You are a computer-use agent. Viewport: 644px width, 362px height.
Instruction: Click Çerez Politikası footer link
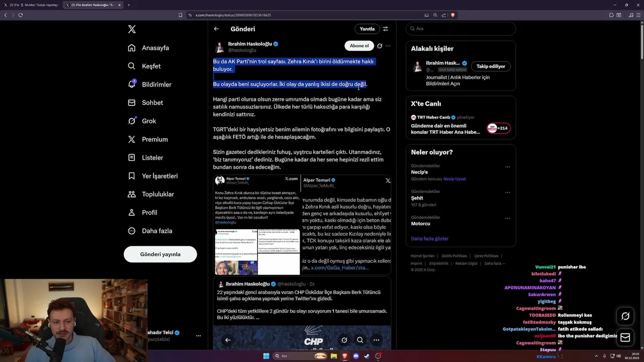coord(487,256)
